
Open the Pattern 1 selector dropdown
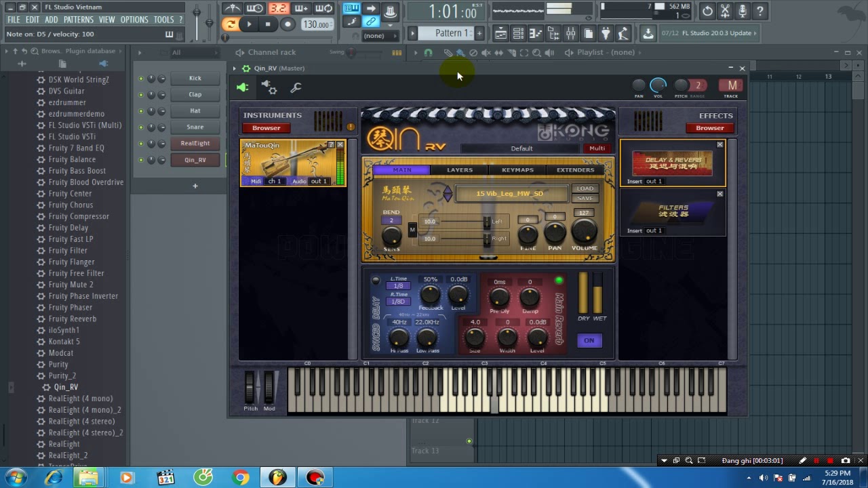[445, 33]
